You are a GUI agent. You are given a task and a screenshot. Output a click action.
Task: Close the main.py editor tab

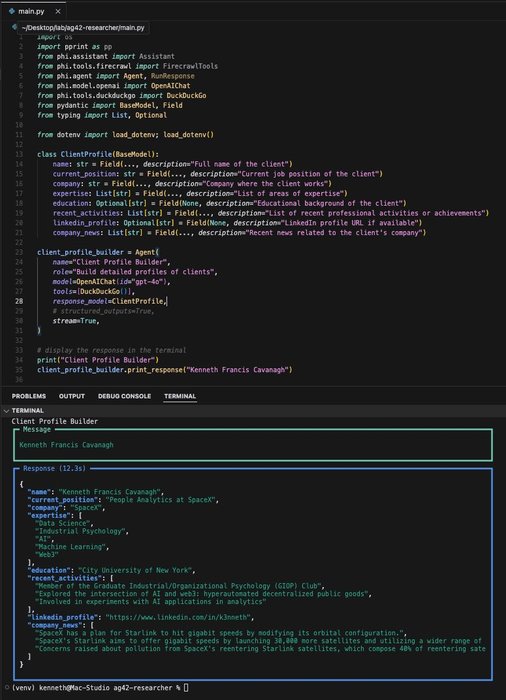[x=58, y=11]
